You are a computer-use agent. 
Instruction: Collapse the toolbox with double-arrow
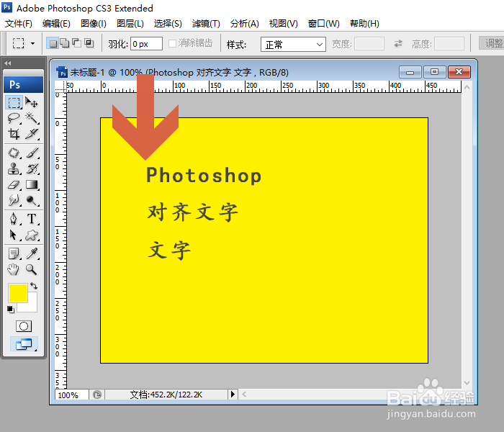pos(8,63)
